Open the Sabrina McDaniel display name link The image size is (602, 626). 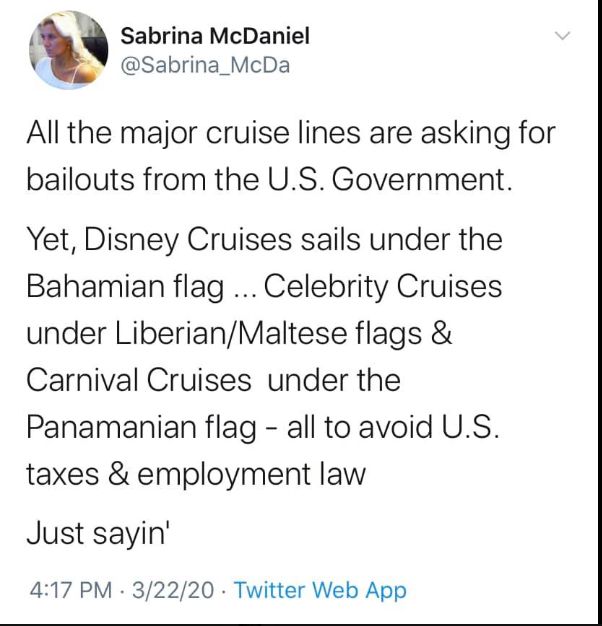coord(215,36)
